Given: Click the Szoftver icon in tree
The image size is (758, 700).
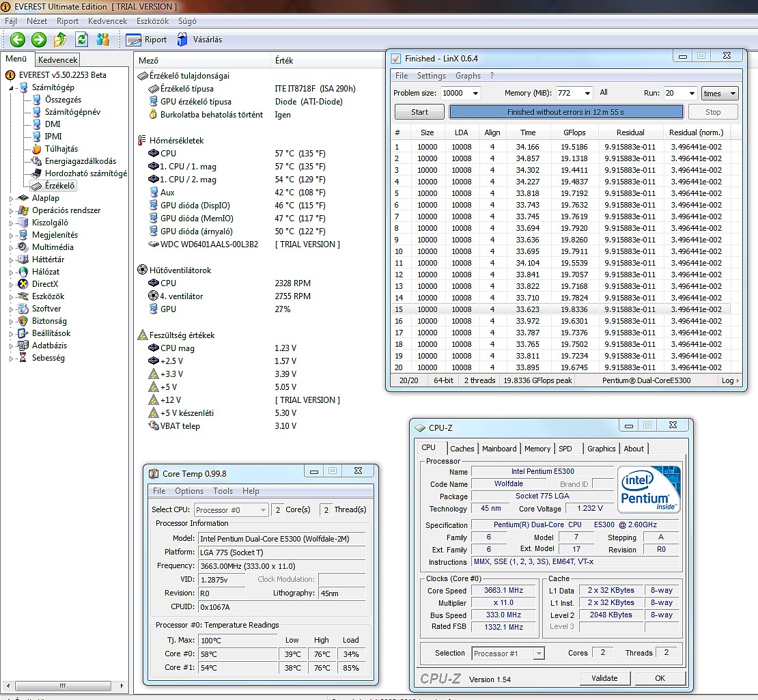Looking at the screenshot, I should point(23,309).
